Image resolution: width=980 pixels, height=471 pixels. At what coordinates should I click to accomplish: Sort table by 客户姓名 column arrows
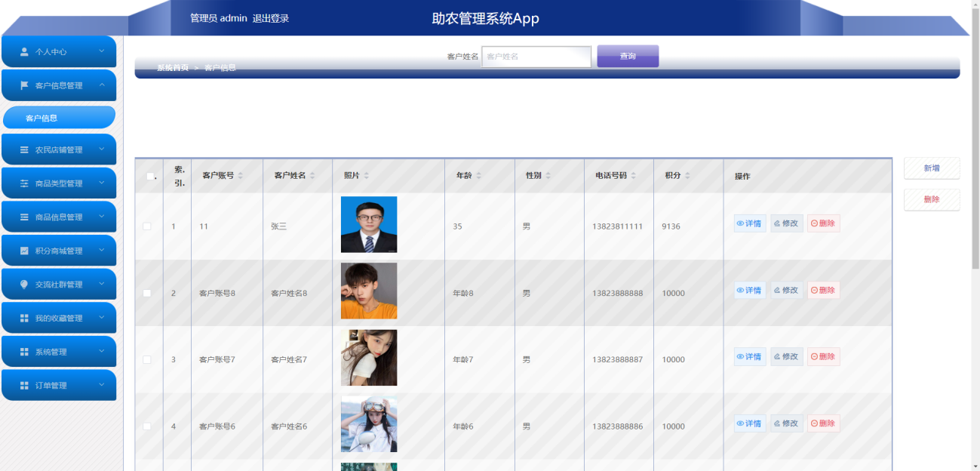click(x=312, y=176)
